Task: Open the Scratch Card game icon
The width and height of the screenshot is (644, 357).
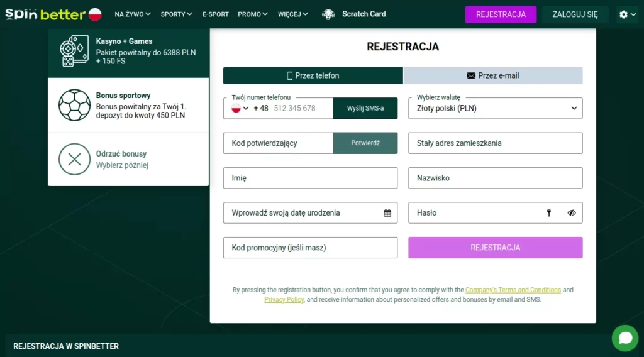Action: click(x=328, y=14)
